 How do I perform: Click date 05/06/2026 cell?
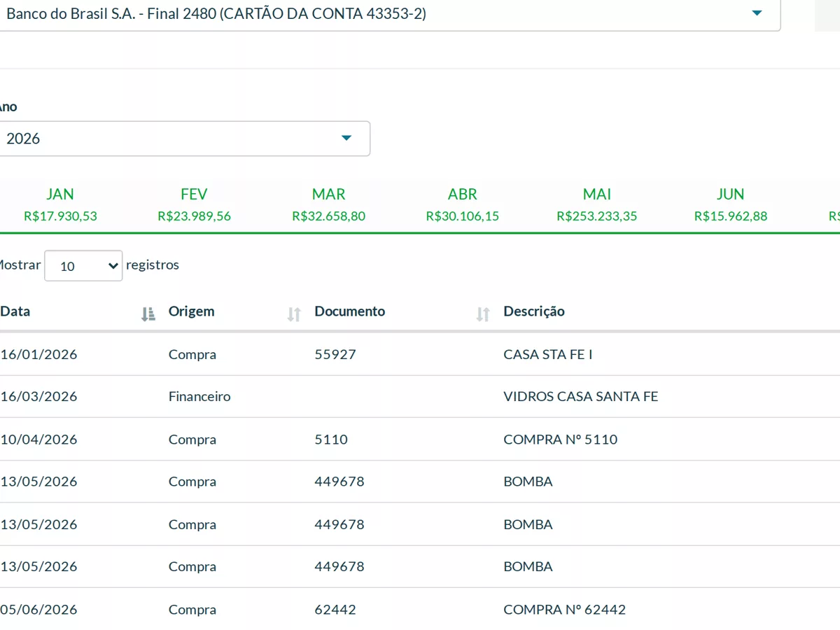click(x=38, y=610)
